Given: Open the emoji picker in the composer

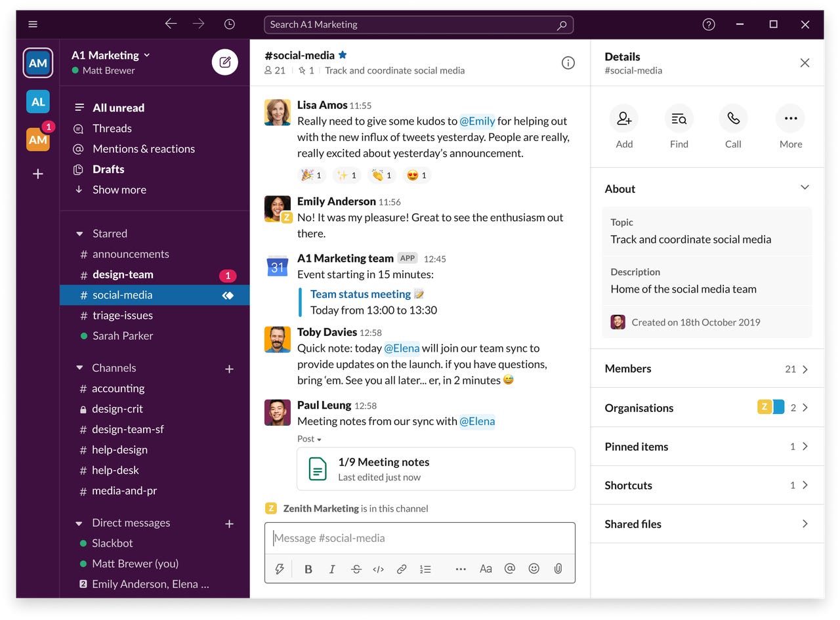Looking at the screenshot, I should (534, 569).
